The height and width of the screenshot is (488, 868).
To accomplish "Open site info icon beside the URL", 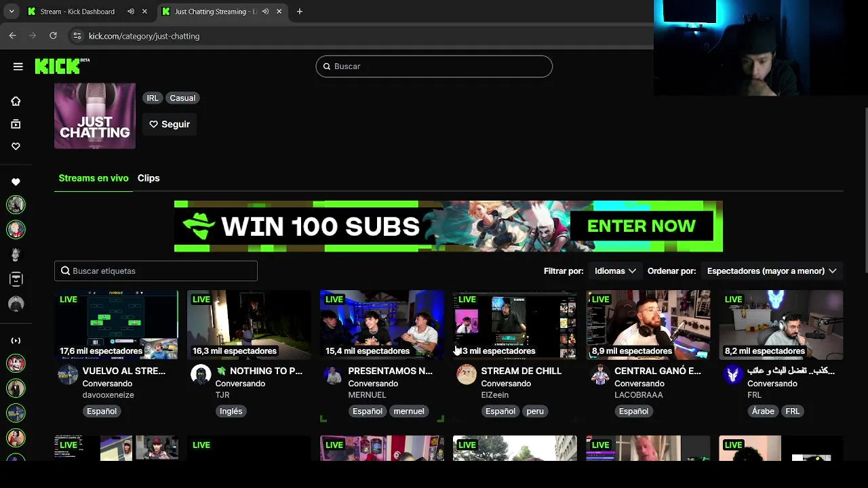I will 77,36.
